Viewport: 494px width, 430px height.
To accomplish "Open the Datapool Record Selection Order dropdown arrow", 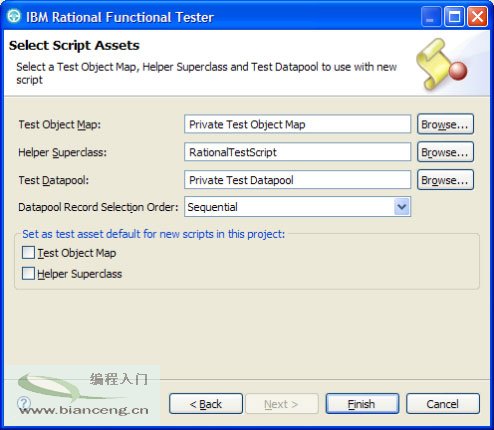I will pos(402,207).
